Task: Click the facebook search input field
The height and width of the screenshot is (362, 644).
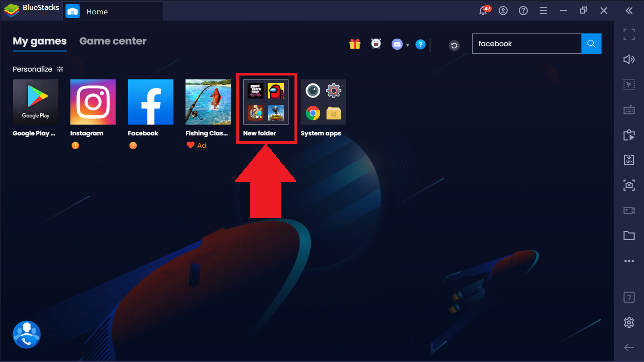Action: pyautogui.click(x=526, y=44)
